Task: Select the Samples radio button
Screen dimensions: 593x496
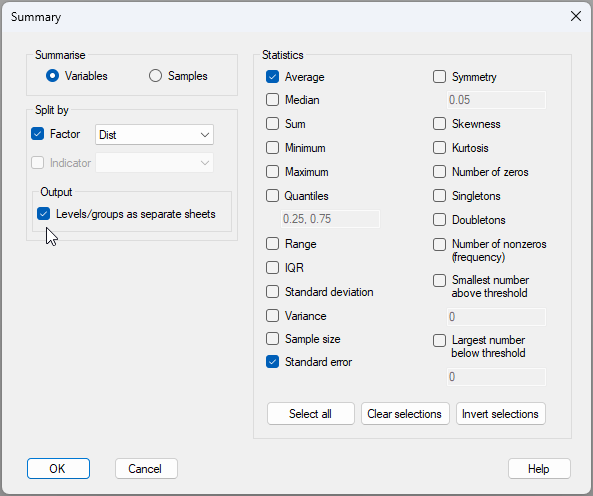Action: [x=155, y=76]
